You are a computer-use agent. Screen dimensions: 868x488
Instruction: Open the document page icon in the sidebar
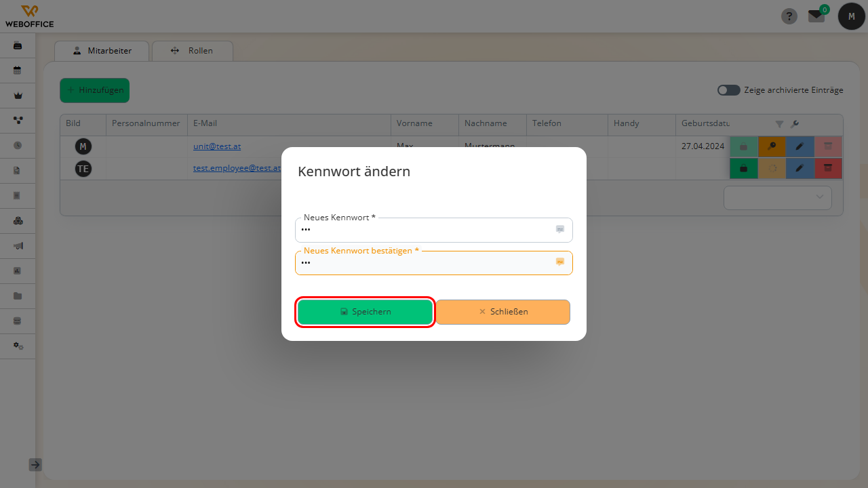18,170
